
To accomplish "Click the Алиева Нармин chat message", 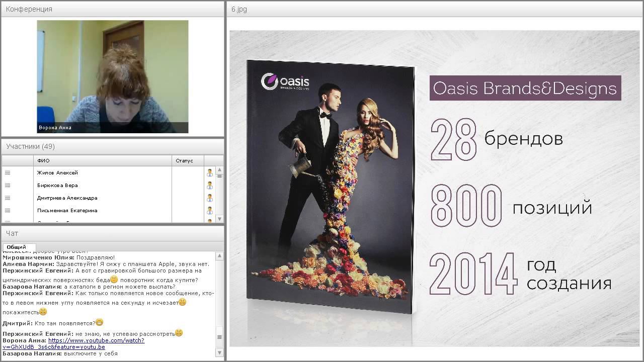I will pyautogui.click(x=106, y=264).
